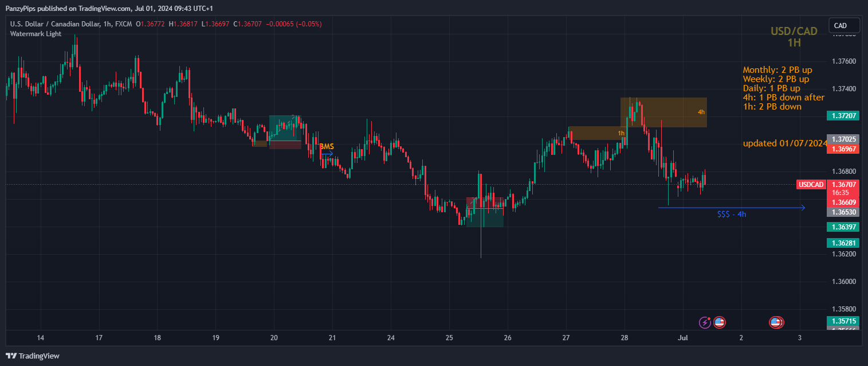Click the 'Monthly: 2 PB up' note line

click(777, 70)
